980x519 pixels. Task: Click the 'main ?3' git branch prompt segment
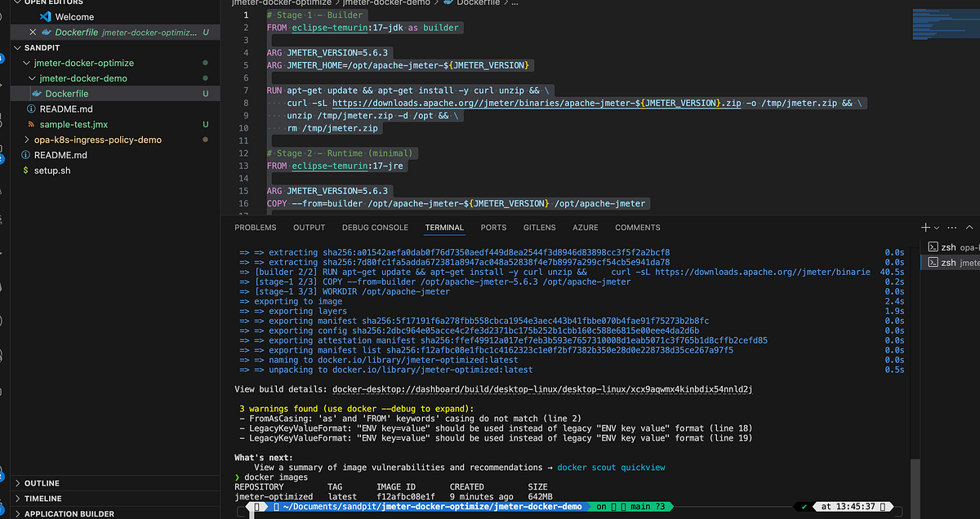coord(649,506)
